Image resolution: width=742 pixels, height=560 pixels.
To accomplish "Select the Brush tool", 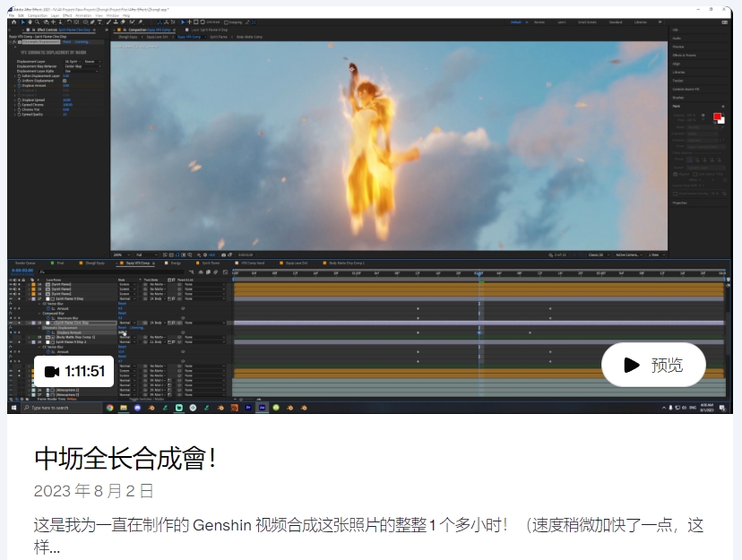I will (108, 22).
